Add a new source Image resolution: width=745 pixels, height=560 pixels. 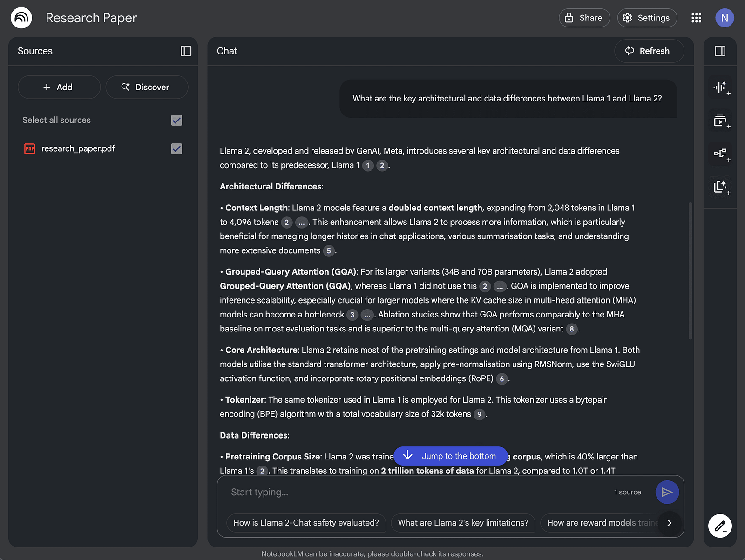(59, 87)
